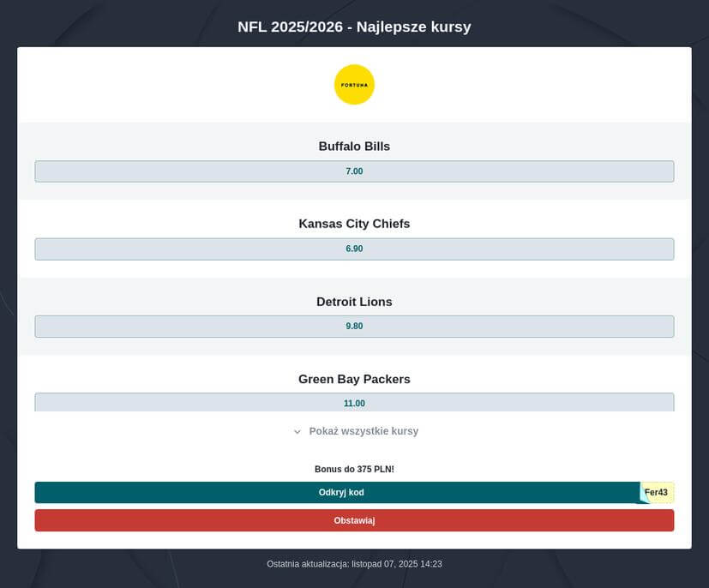Click the chevron beside Pokaż wszystkie kursy
This screenshot has width=709, height=588.
(297, 432)
